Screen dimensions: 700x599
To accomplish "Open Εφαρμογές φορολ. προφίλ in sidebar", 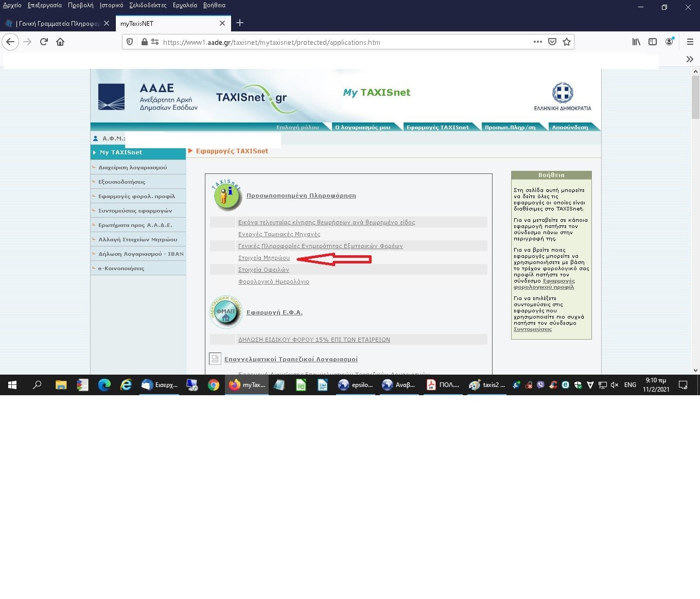I will (x=138, y=196).
